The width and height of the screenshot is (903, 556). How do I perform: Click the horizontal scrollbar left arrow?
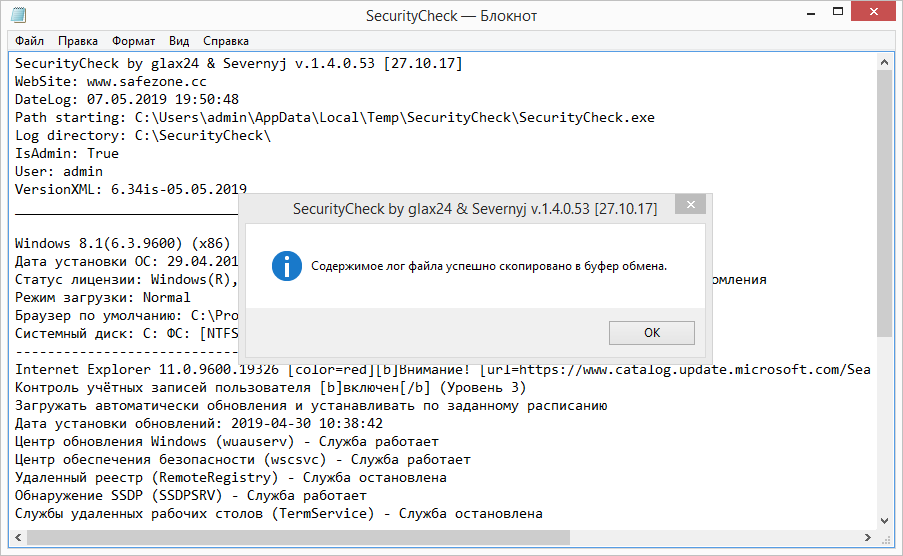click(18, 537)
